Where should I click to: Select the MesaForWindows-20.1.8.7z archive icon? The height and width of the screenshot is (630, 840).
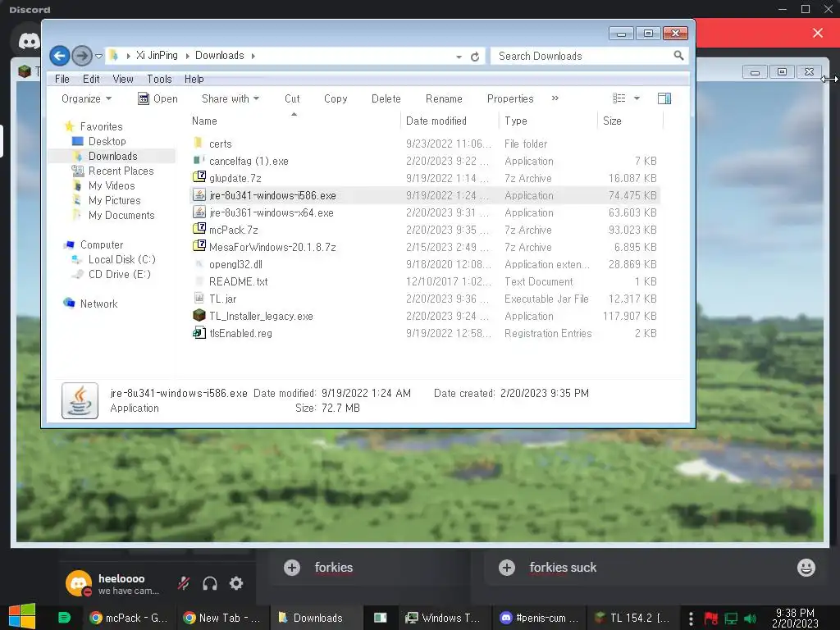click(199, 246)
